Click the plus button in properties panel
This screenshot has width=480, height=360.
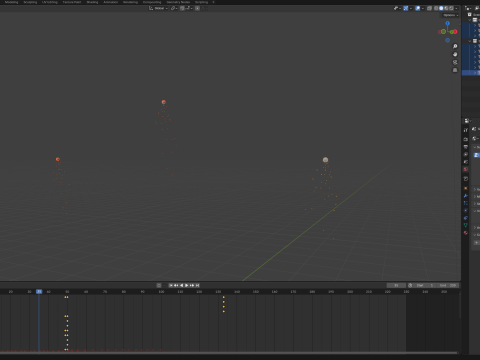tap(476, 243)
